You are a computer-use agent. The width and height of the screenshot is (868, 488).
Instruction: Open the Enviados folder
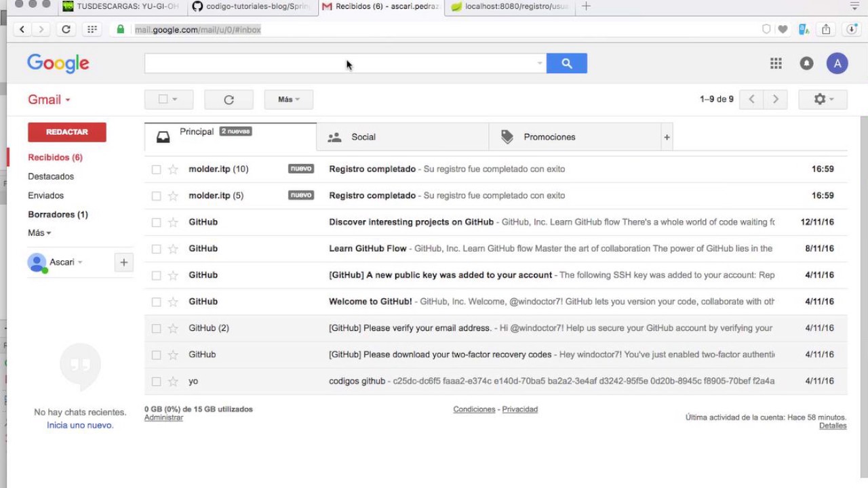point(46,195)
